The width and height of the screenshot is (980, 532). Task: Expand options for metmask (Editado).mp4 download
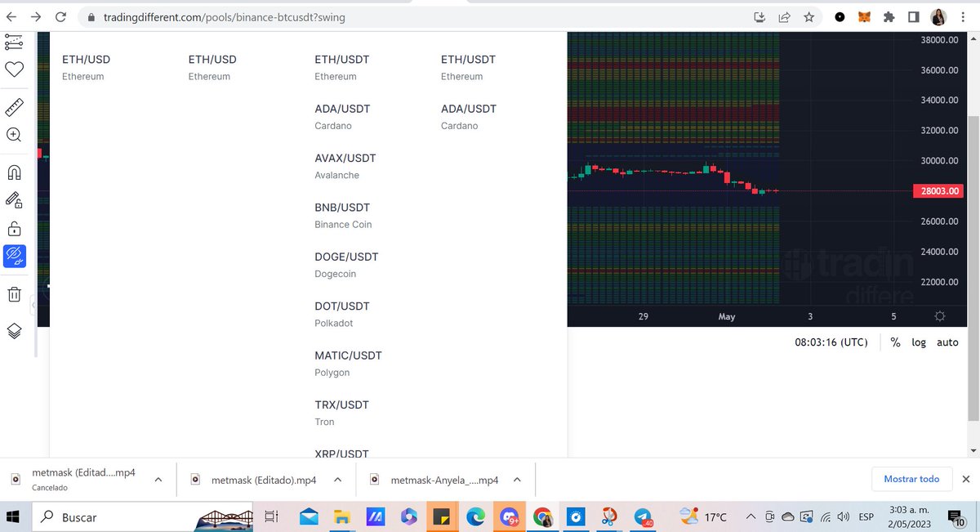click(338, 480)
